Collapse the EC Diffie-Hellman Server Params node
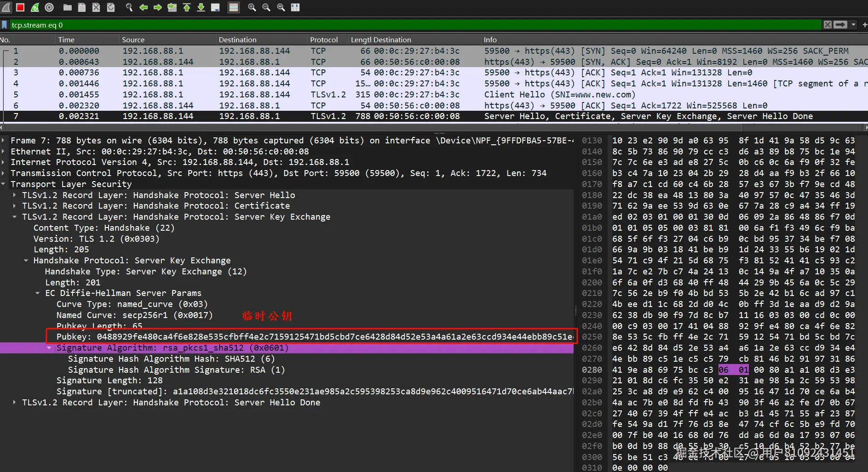Image resolution: width=868 pixels, height=472 pixels. tap(38, 293)
